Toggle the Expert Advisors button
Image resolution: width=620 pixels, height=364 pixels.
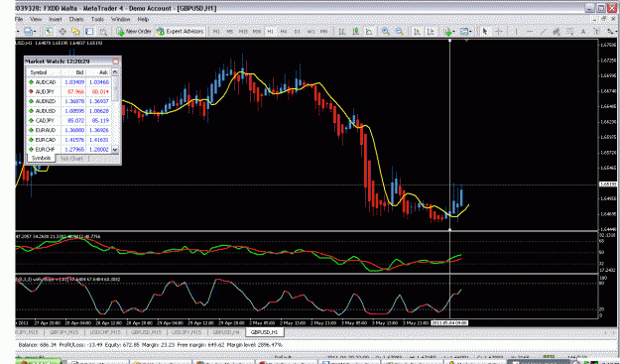181,31
